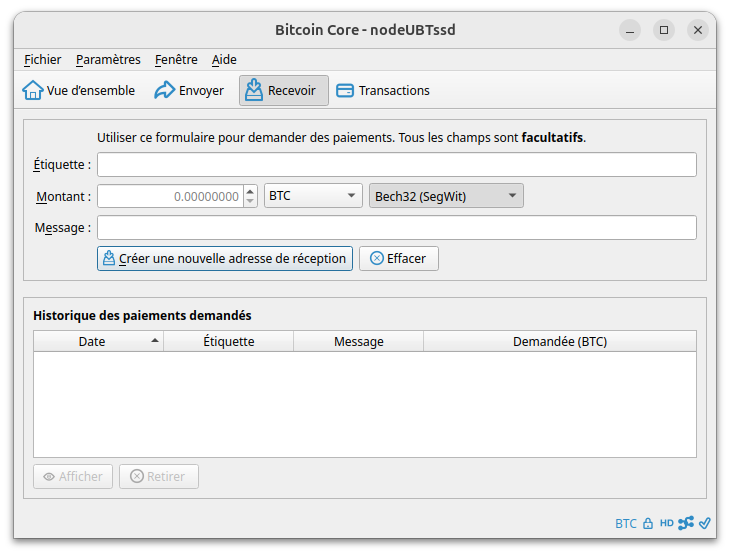
Task: Increase the Montant amount with up arrow
Action: pyautogui.click(x=250, y=191)
